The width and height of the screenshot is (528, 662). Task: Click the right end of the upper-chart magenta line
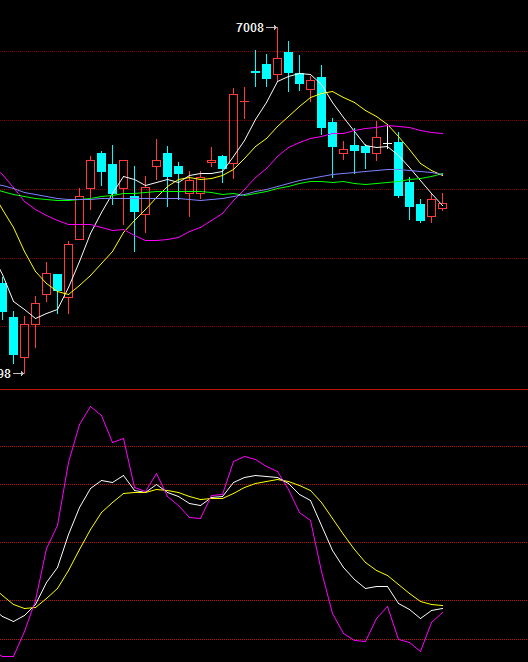pos(442,133)
